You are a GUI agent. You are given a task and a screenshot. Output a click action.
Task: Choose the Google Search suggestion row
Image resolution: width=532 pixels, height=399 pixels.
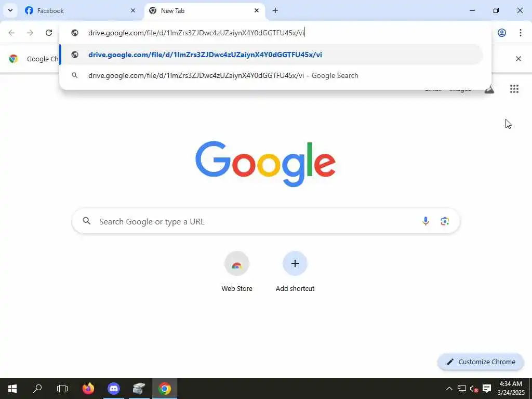coord(271,75)
